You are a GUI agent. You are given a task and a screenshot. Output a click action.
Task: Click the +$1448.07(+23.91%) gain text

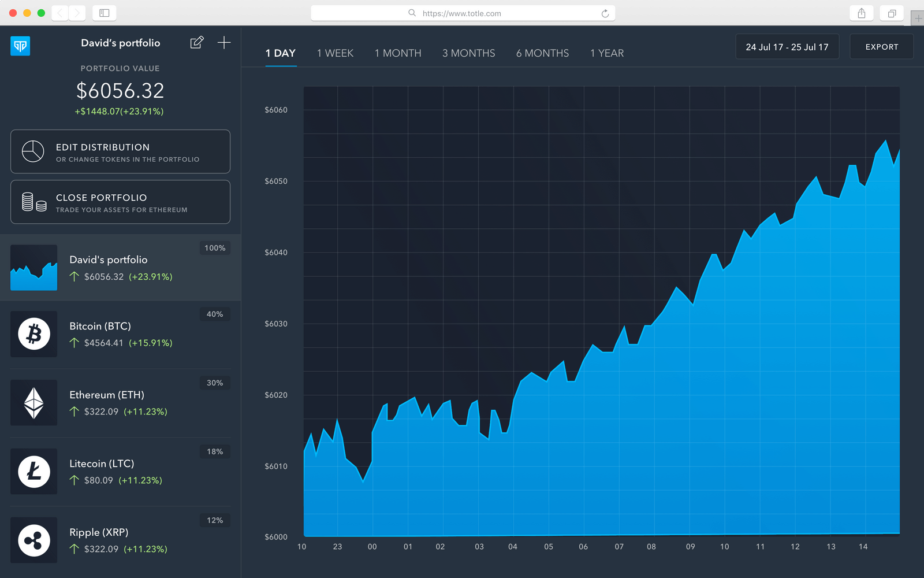pos(119,111)
